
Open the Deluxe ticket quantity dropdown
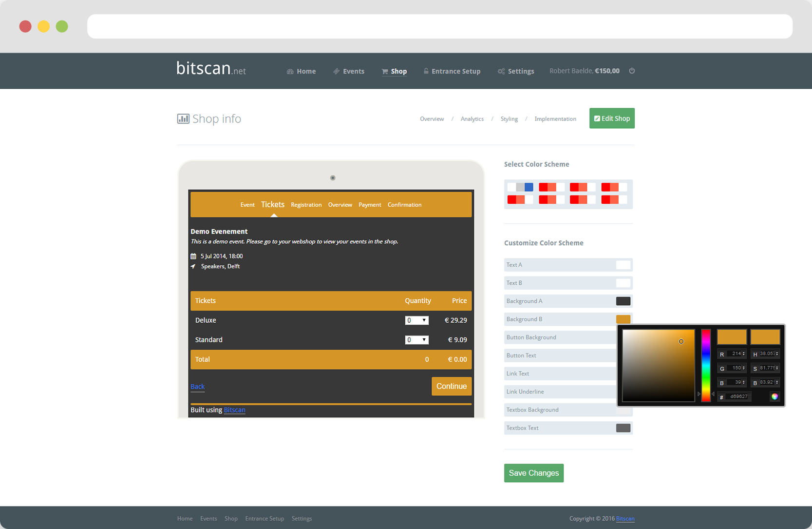click(x=416, y=320)
